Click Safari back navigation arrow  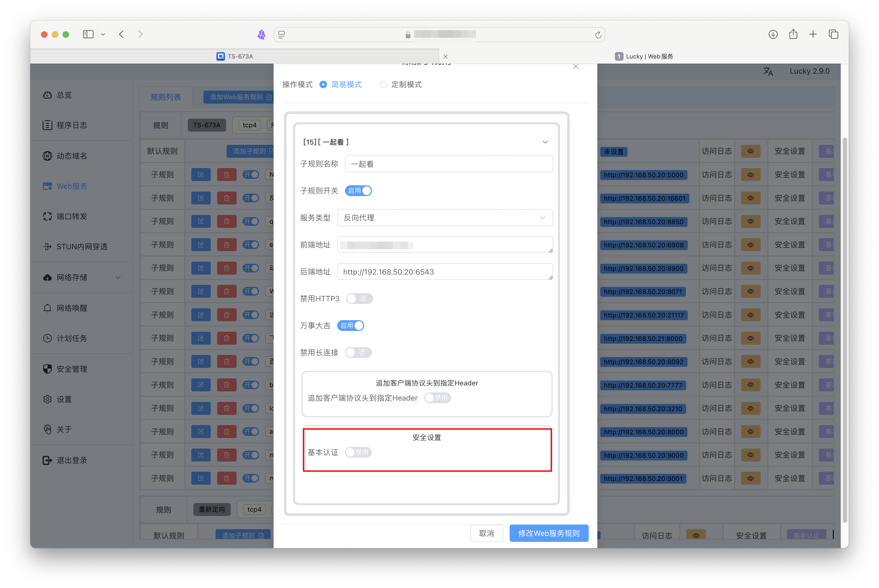(121, 35)
